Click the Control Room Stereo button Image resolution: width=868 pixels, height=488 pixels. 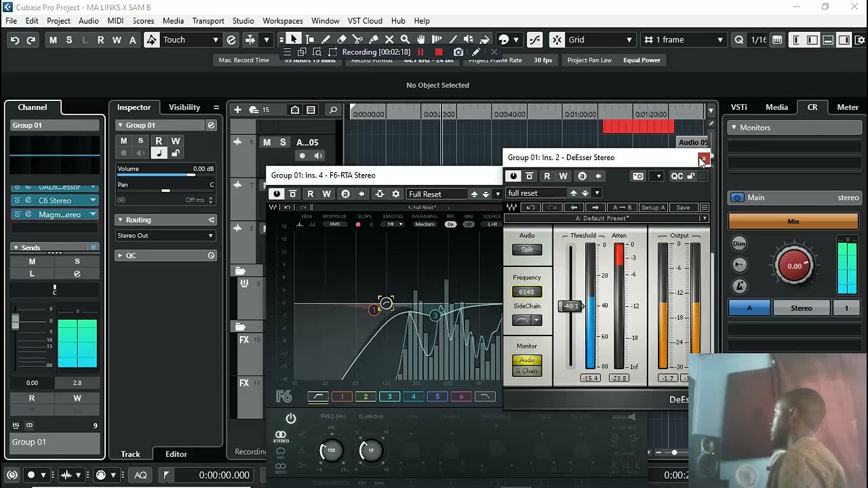coord(802,308)
